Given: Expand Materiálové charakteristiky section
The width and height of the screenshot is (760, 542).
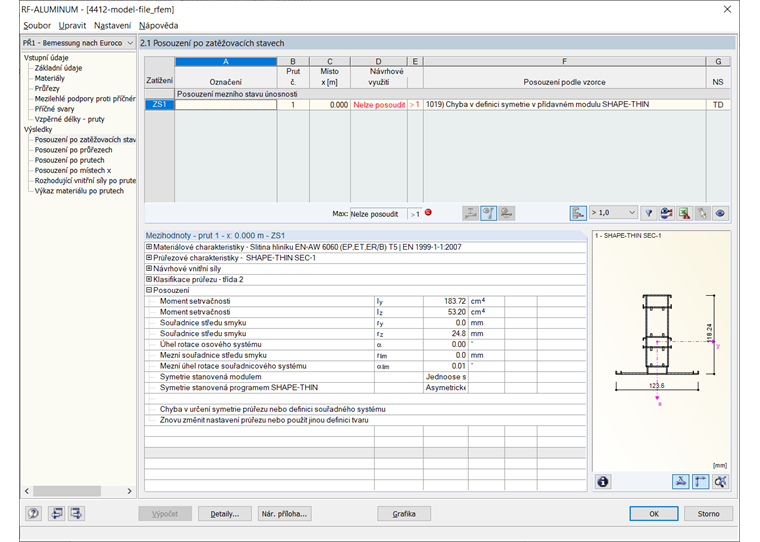Looking at the screenshot, I should [x=149, y=246].
